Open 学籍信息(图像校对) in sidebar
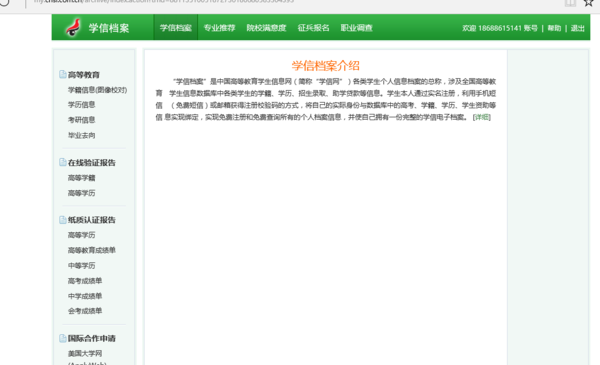The image size is (600, 365). (98, 90)
